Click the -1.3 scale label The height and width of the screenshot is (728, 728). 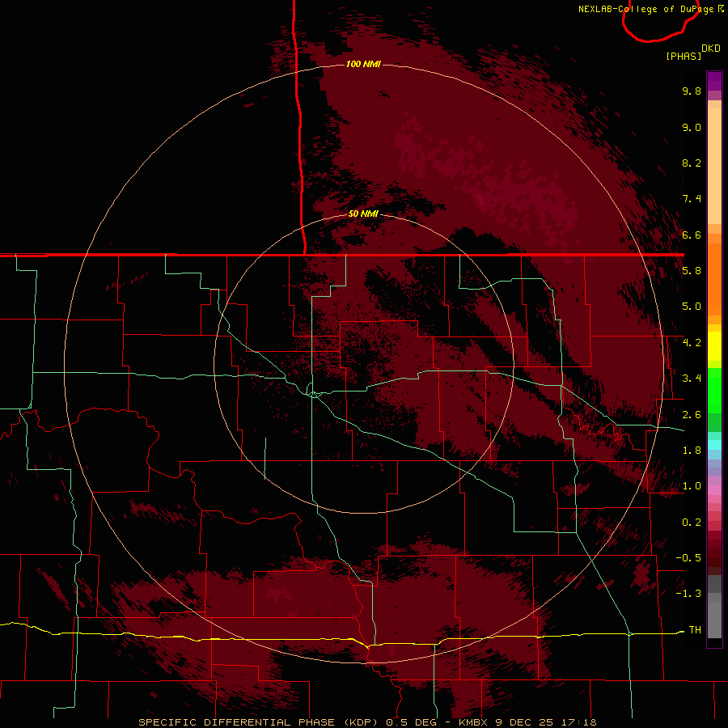688,594
